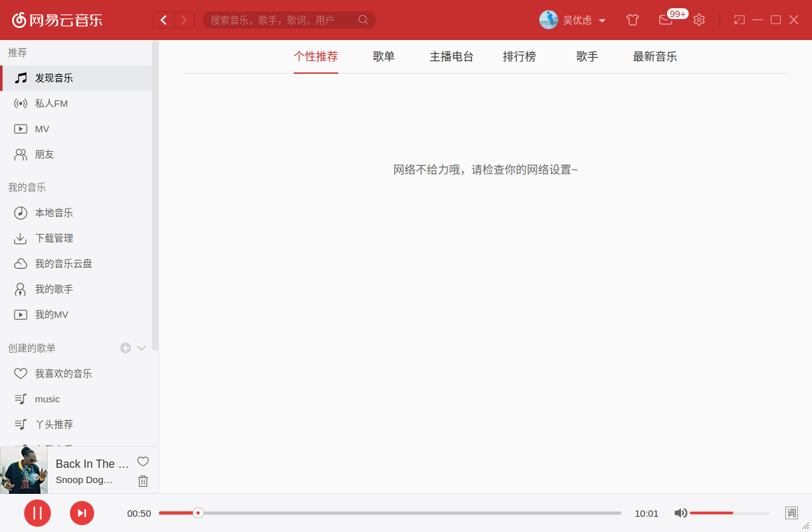
Task: Skip to the next track
Action: click(82, 513)
